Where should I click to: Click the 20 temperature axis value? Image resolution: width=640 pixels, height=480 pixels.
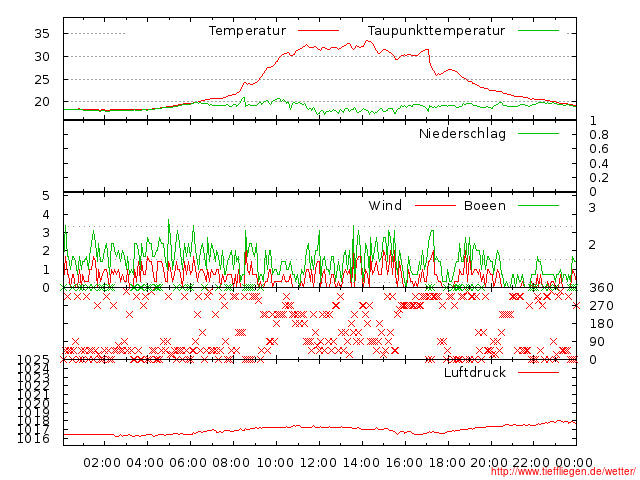42,102
